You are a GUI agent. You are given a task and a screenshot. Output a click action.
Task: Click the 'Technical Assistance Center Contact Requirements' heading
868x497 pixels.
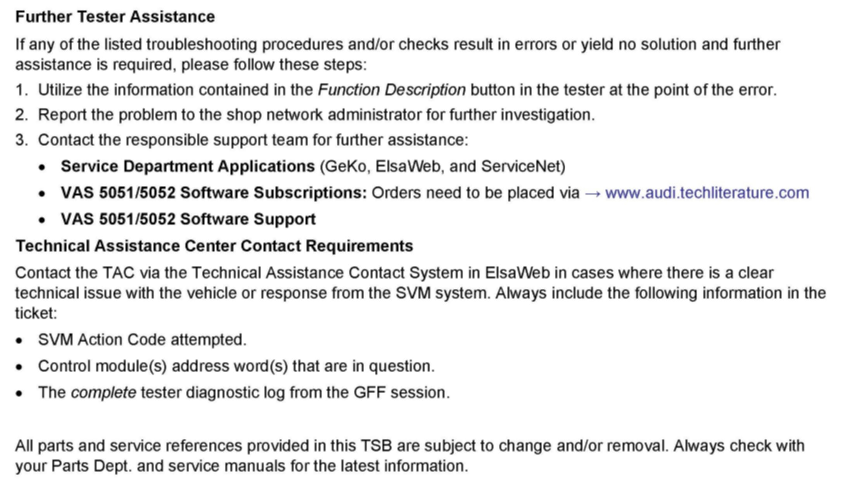click(x=214, y=246)
